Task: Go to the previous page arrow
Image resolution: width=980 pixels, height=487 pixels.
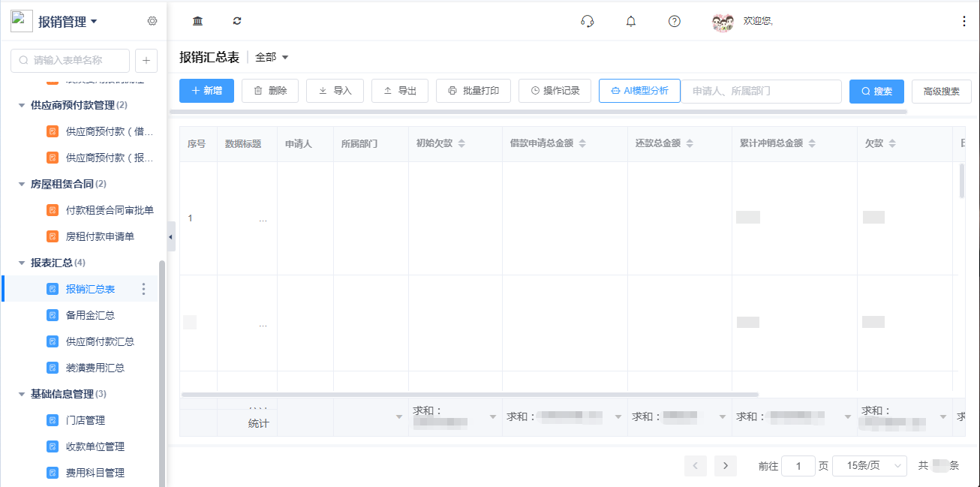Action: point(696,466)
